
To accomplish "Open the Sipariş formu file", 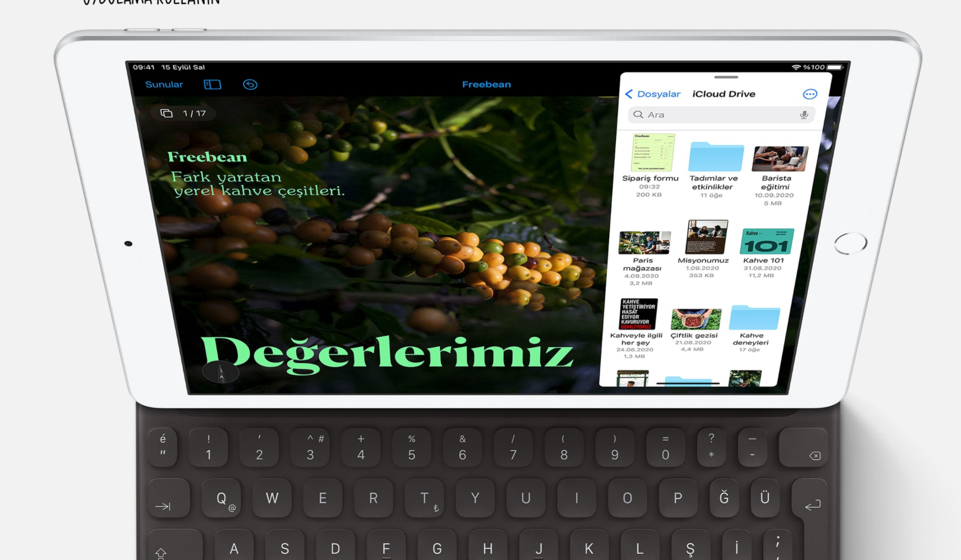I will [x=651, y=166].
